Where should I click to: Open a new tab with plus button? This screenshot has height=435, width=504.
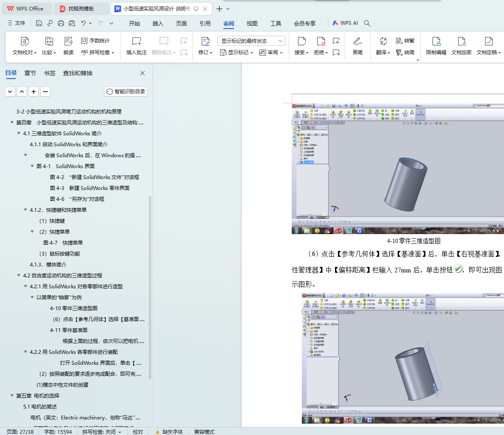219,9
